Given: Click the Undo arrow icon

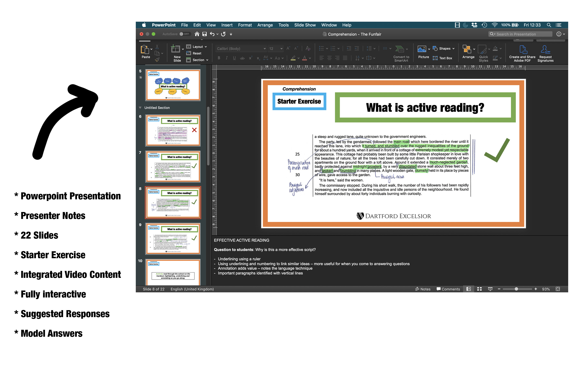Looking at the screenshot, I should tap(212, 34).
